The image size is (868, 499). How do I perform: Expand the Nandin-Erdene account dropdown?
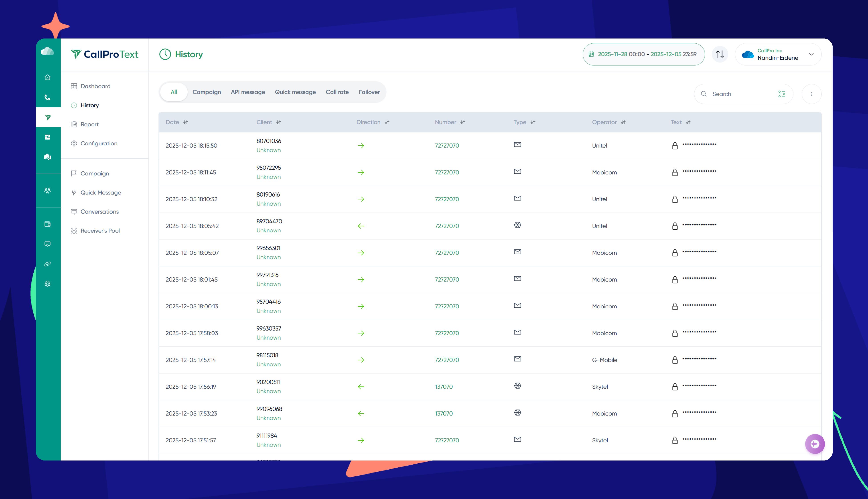click(811, 54)
